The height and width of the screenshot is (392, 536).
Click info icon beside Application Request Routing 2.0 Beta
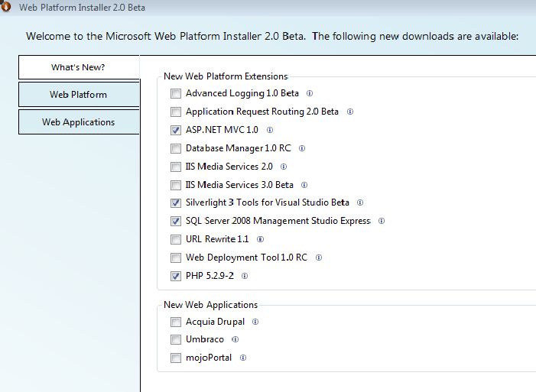(x=350, y=112)
